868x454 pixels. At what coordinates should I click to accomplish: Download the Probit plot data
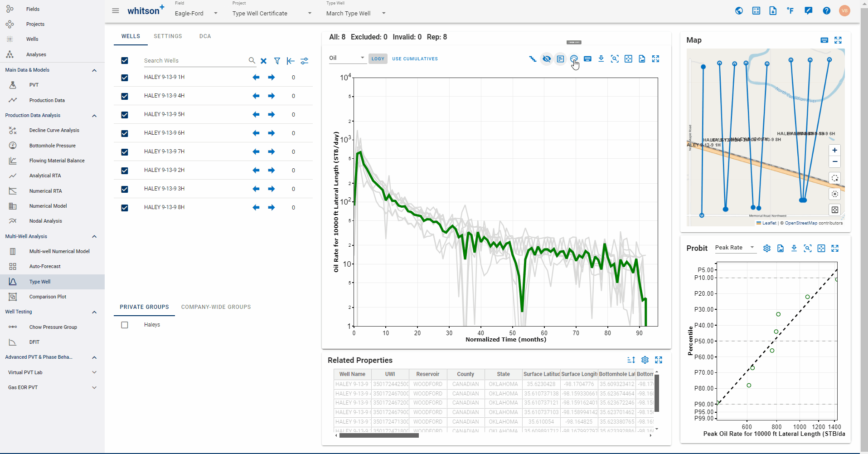pyautogui.click(x=794, y=249)
